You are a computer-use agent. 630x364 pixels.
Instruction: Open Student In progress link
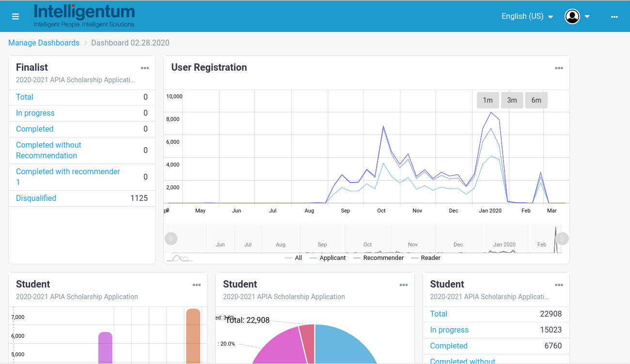click(449, 330)
